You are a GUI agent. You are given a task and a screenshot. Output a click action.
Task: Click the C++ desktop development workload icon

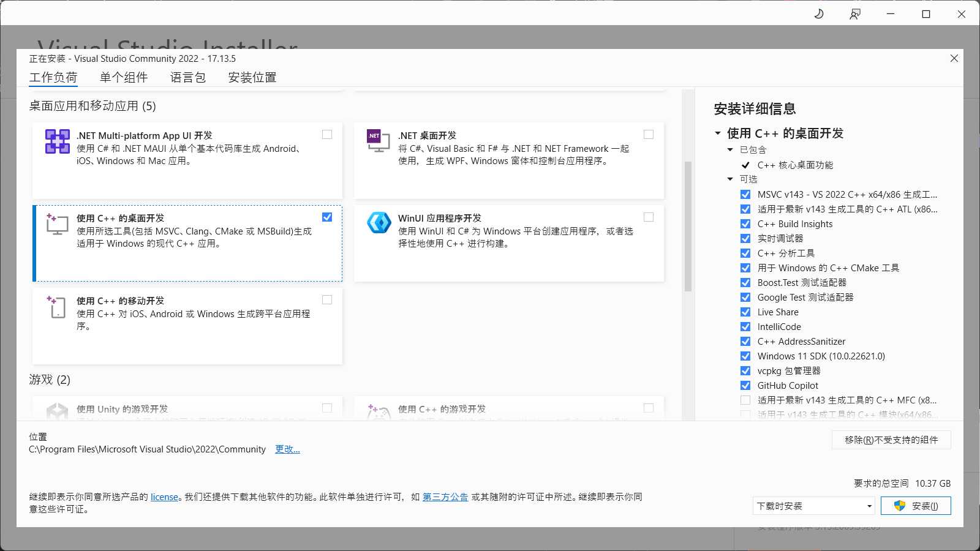(x=57, y=224)
